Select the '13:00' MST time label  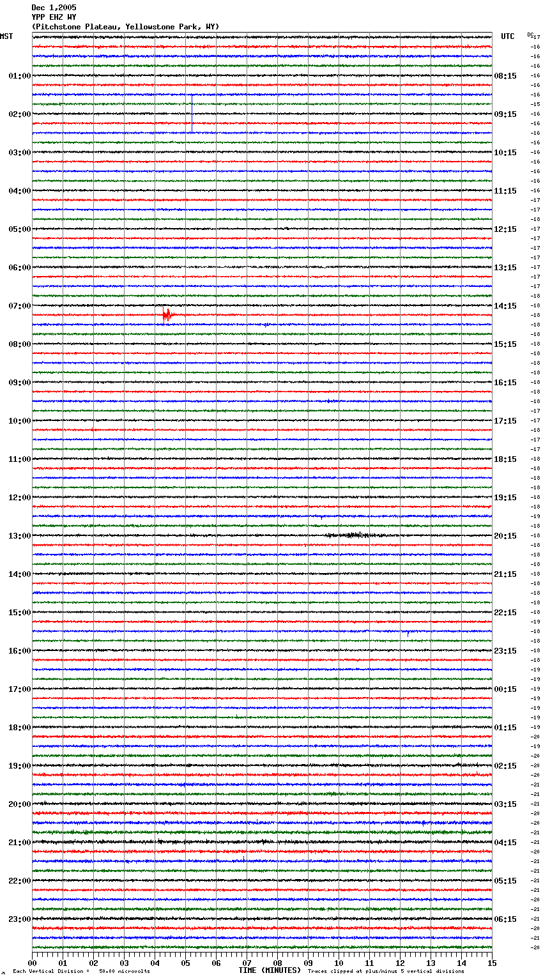[x=20, y=536]
